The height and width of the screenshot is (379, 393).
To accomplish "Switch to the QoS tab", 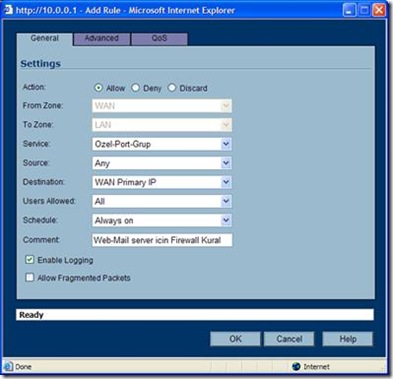I will click(x=160, y=39).
